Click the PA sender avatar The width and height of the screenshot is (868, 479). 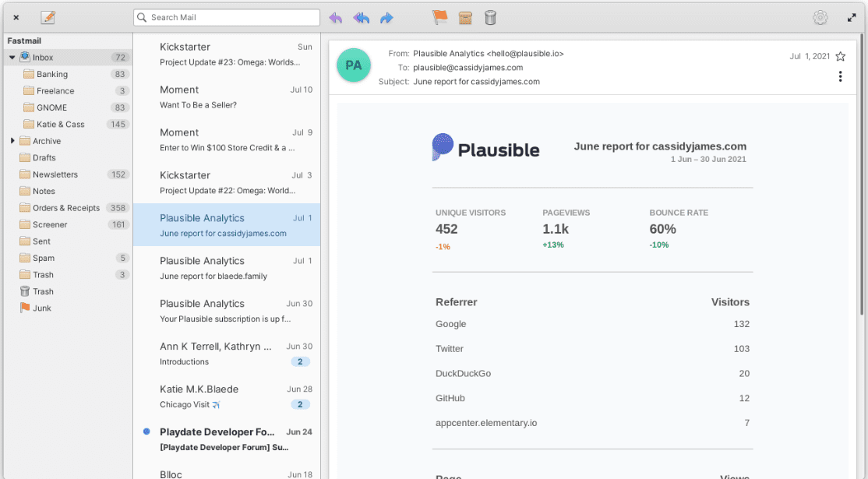click(x=354, y=65)
